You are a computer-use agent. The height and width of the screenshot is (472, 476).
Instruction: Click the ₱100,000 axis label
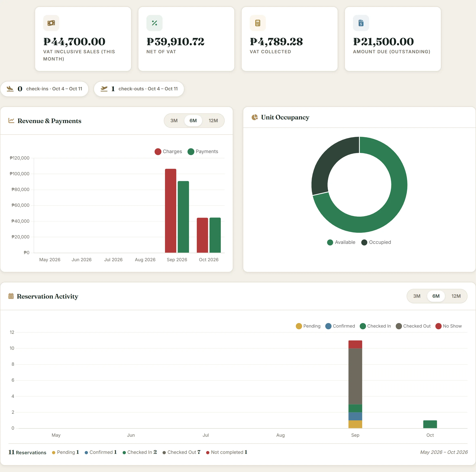[20, 174]
